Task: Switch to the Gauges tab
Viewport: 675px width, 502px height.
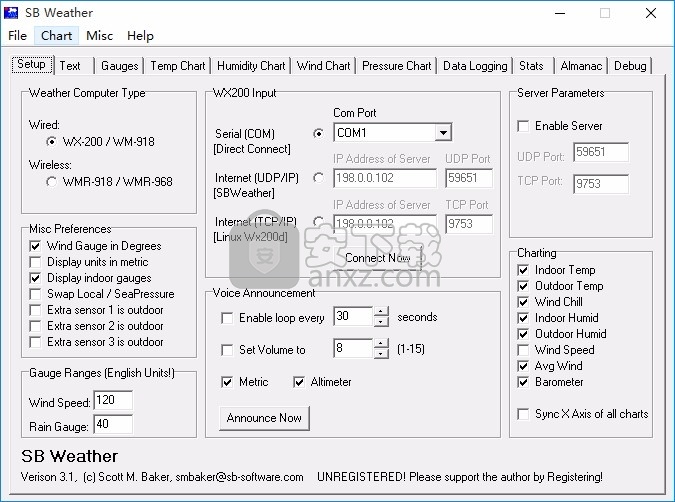Action: coord(119,66)
